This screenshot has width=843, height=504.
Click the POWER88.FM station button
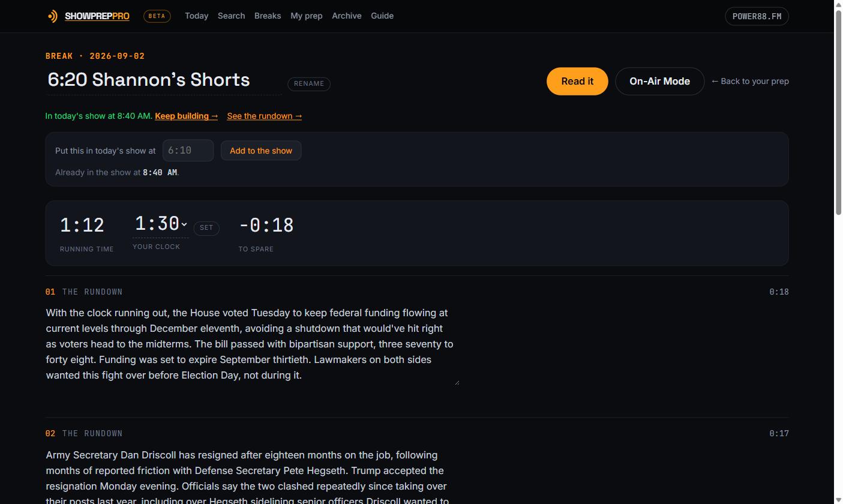click(x=757, y=16)
